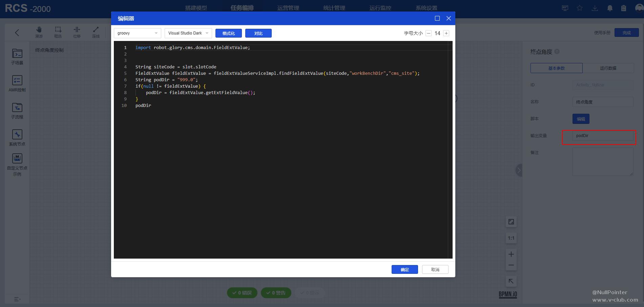This screenshot has width=644, height=307.
Task: Open the AMR控制 node palette
Action: [17, 83]
